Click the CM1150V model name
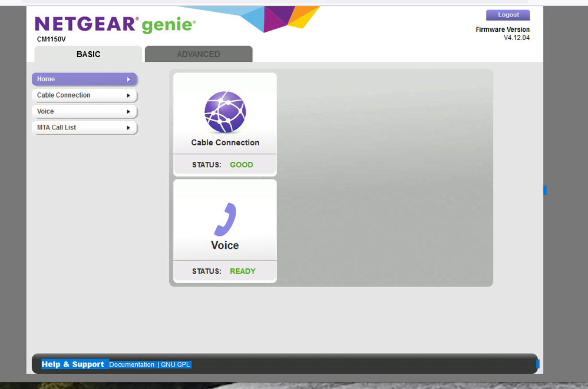 pyautogui.click(x=51, y=39)
